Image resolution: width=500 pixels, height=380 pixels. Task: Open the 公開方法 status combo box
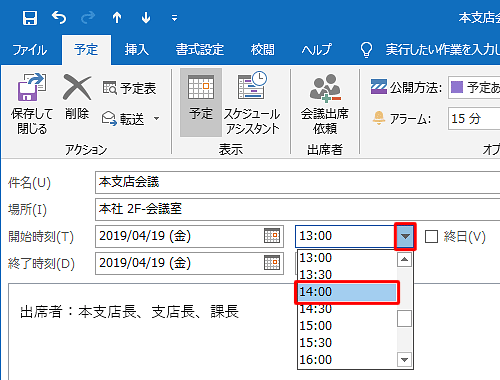pos(474,87)
